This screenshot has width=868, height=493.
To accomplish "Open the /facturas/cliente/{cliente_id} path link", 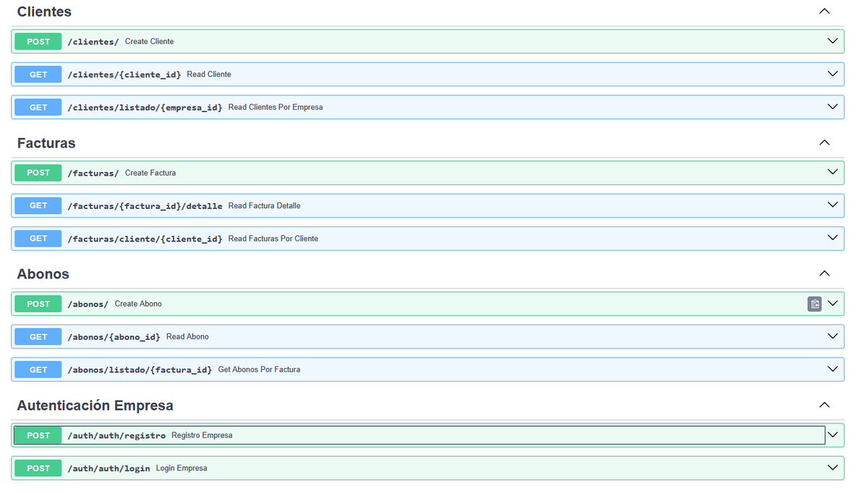I will pos(145,239).
